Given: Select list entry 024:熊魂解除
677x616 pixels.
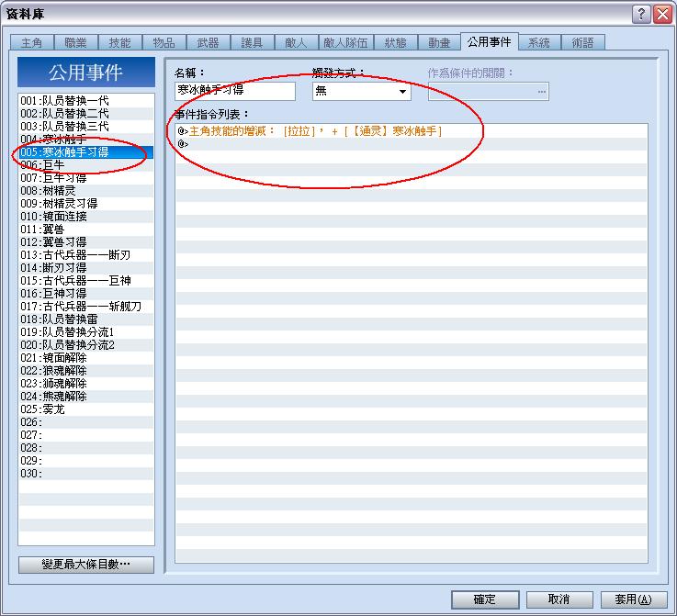Looking at the screenshot, I should pyautogui.click(x=86, y=396).
